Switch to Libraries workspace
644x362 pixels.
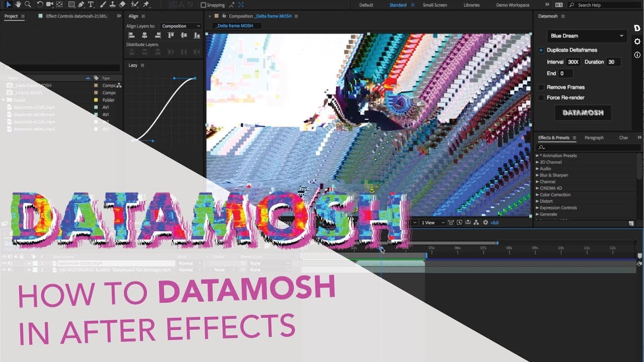tap(471, 5)
